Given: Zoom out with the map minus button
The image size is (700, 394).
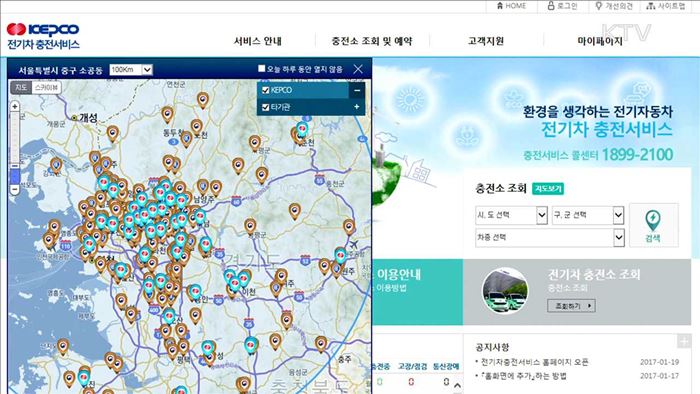Looking at the screenshot, I should coord(15,189).
